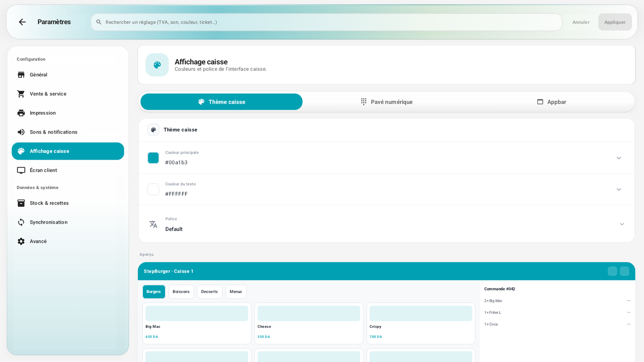This screenshot has height=362, width=644.
Task: Click the Commande #042 heading
Action: [x=500, y=289]
